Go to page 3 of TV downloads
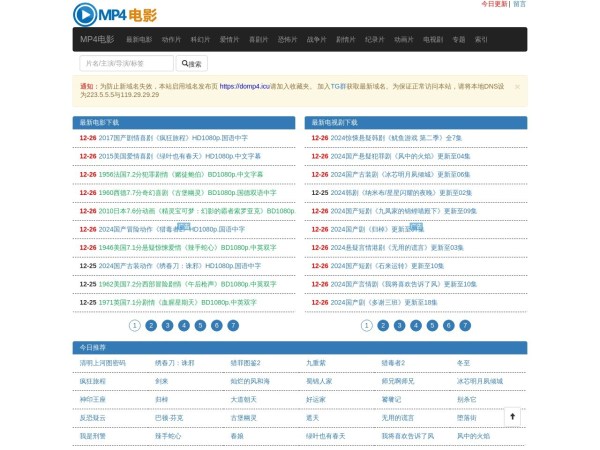The height and width of the screenshot is (450, 600). (400, 325)
